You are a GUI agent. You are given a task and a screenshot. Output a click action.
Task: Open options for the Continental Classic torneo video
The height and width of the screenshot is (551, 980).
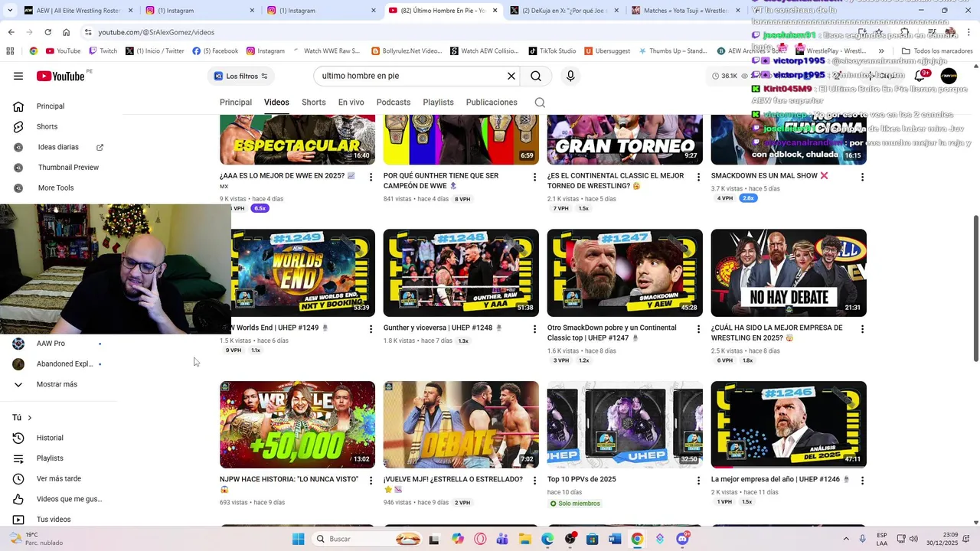(698, 177)
